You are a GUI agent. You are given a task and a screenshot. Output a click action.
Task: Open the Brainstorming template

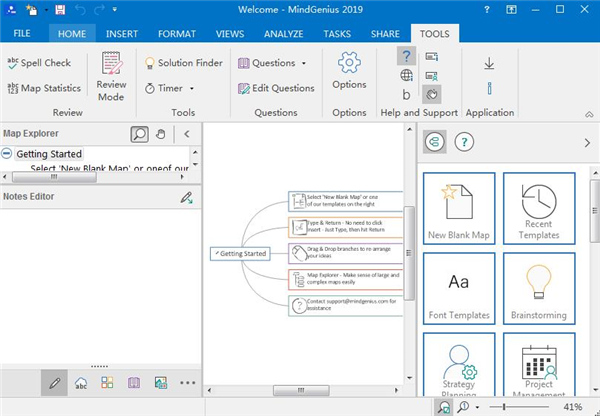pos(539,288)
